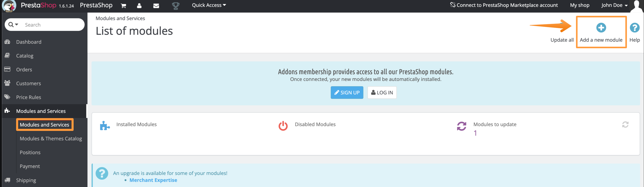
Task: Click the merchant expertise trophy icon
Action: coord(176,6)
